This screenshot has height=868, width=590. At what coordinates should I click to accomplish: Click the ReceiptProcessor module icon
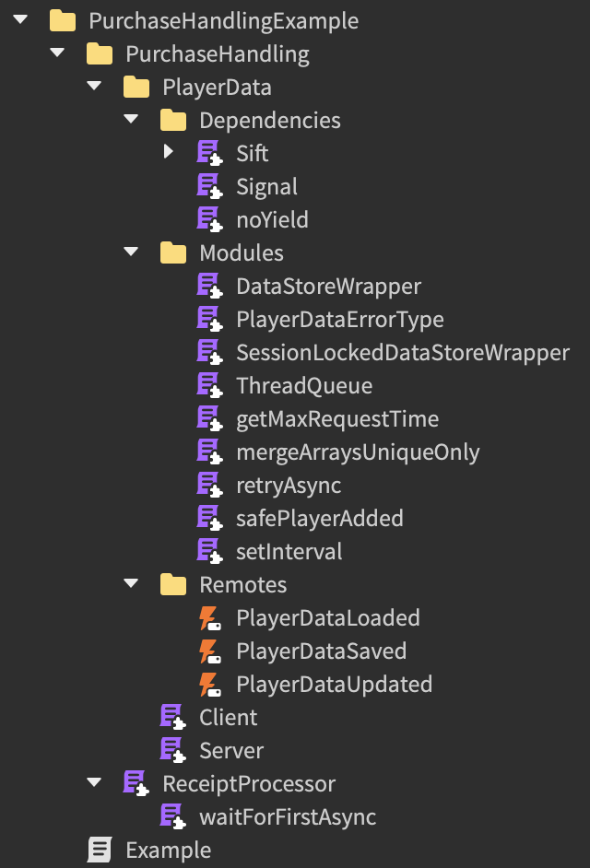(x=136, y=783)
